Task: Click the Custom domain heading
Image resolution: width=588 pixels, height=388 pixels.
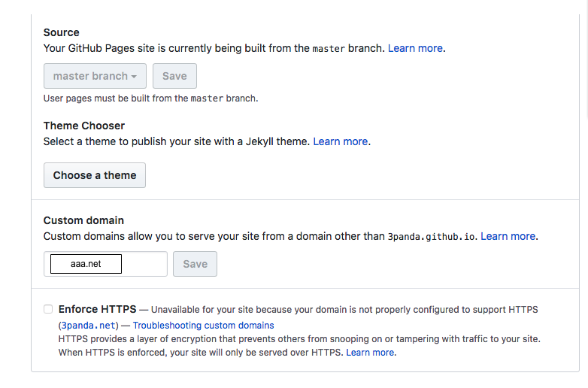Action: 83,220
